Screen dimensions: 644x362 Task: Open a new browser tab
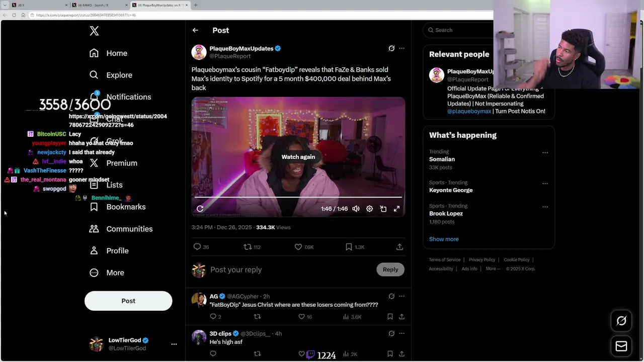point(195,5)
